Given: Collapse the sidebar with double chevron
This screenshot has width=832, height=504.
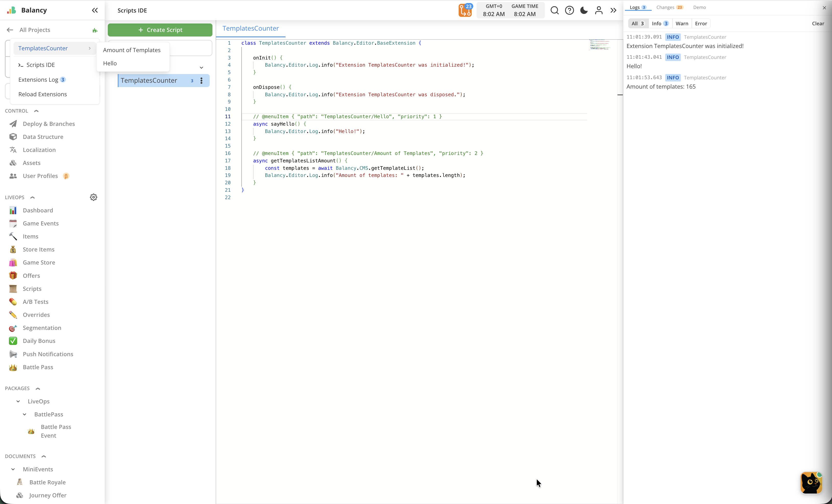Looking at the screenshot, I should tap(95, 10).
